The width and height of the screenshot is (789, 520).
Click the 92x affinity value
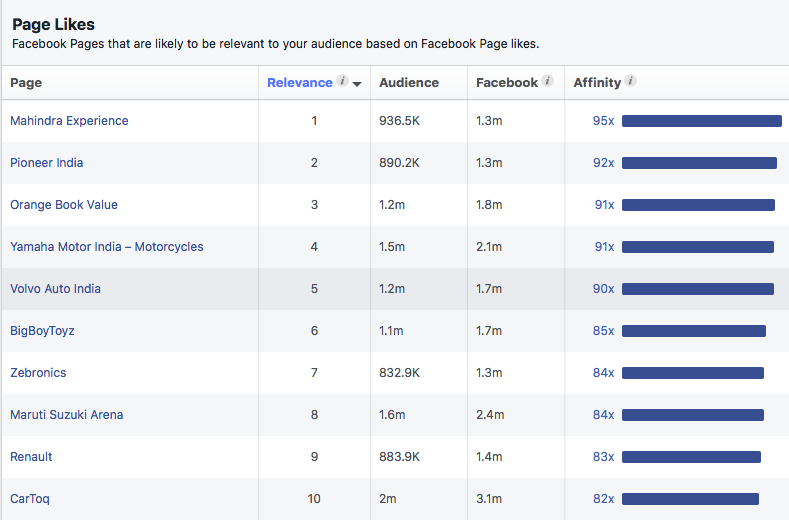tap(604, 163)
